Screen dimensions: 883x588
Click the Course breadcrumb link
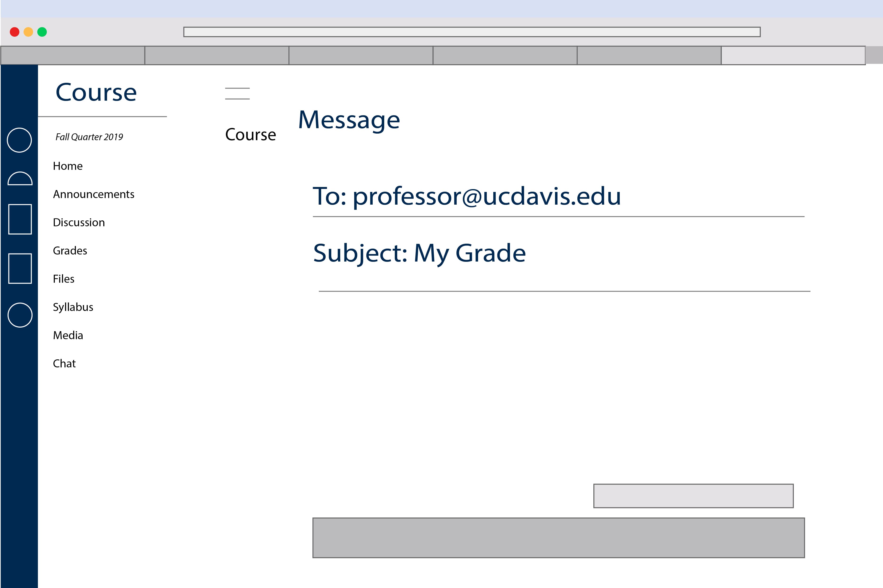250,135
